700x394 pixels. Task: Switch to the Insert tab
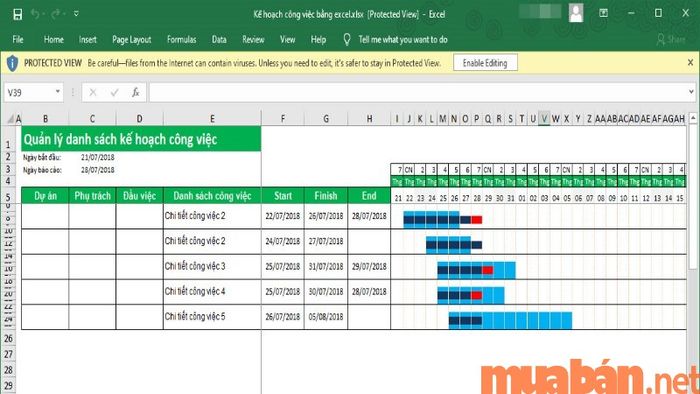click(x=88, y=40)
